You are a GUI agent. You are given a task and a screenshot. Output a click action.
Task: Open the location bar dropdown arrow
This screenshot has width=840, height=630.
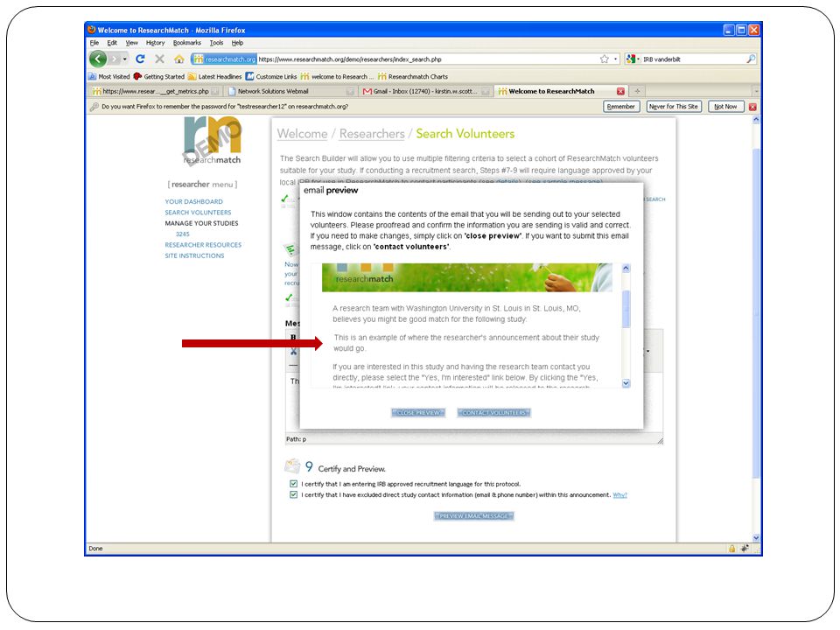[615, 59]
